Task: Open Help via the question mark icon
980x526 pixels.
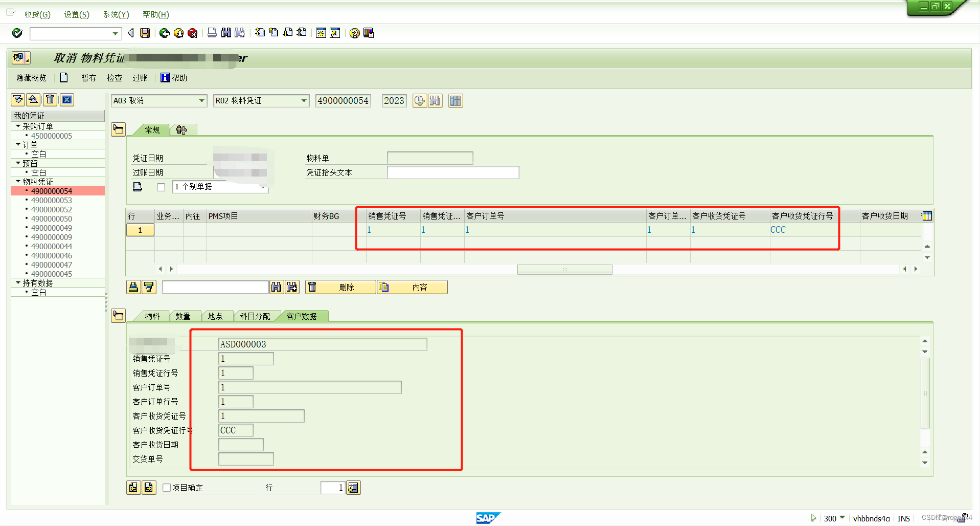Action: (x=354, y=33)
